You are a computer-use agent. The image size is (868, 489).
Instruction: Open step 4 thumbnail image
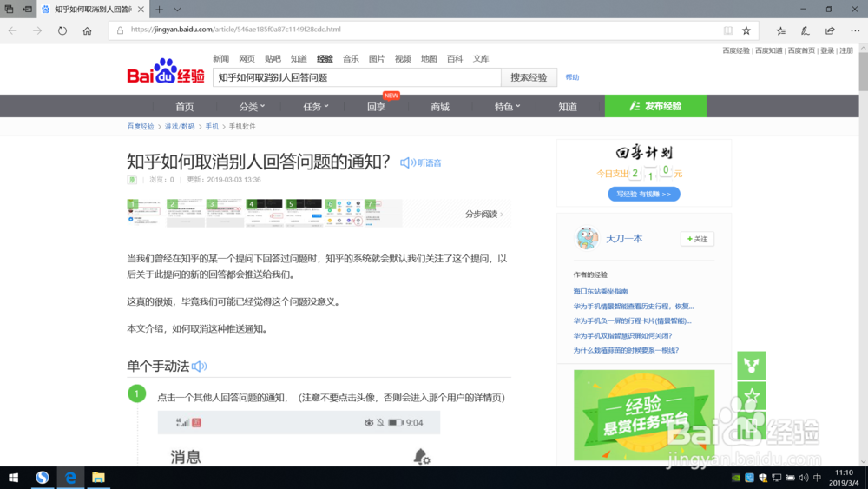click(264, 213)
